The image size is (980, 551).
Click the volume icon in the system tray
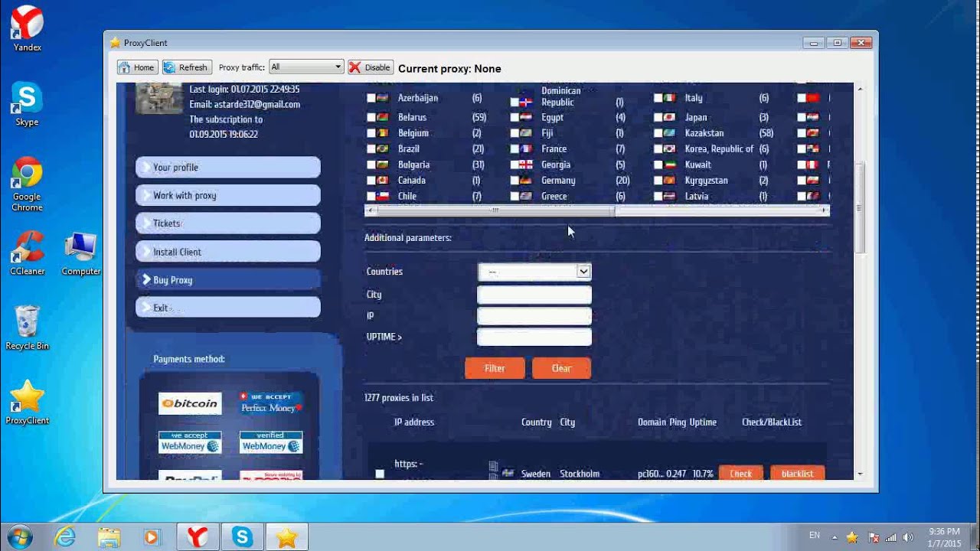908,537
